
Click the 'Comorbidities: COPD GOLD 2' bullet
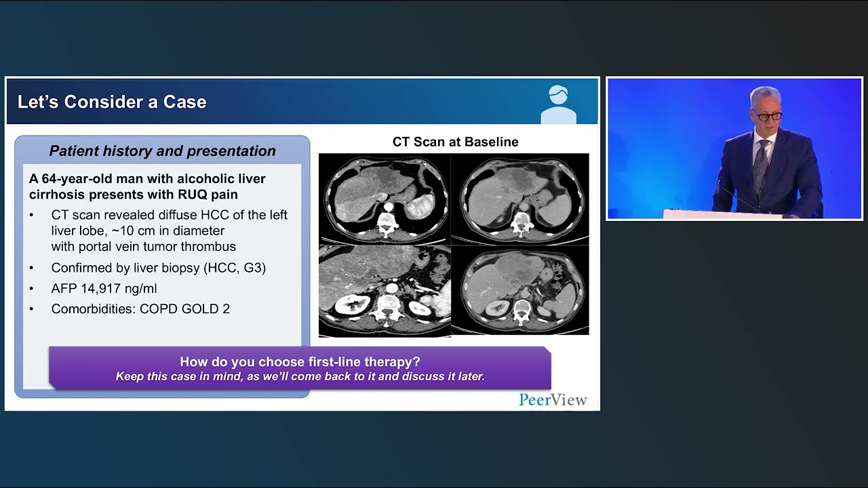click(x=140, y=309)
